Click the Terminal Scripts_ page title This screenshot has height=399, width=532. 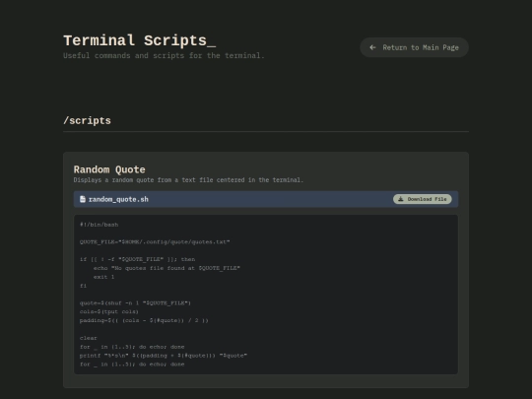(140, 40)
